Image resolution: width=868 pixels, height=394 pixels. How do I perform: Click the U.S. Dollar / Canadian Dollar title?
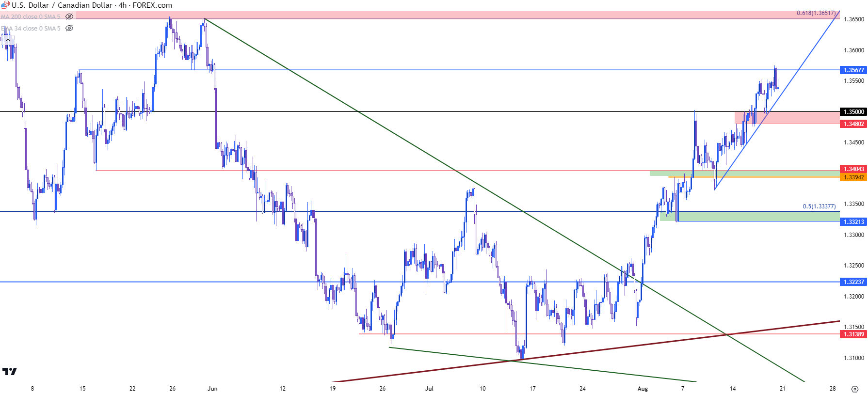tap(62, 5)
